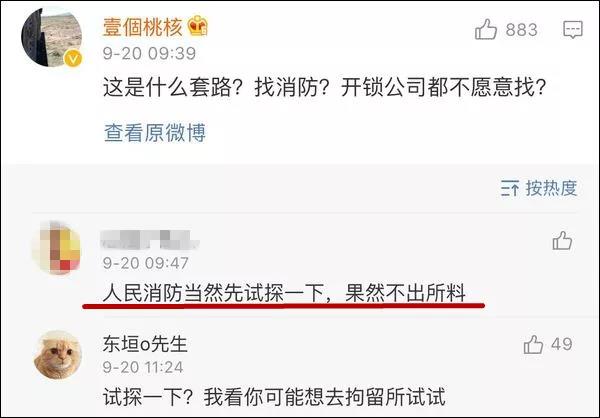Open 东垣o先生 profile name
Screen dimensions: 600x418
tap(145, 344)
